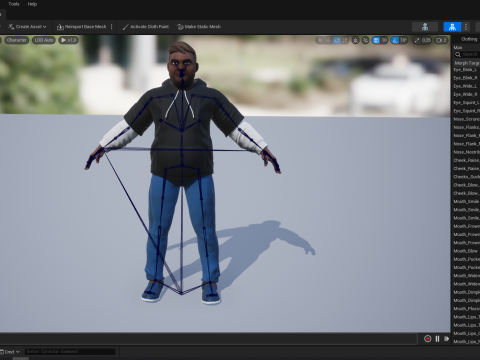Click the morph target search magnifier icon
Screen dimensions: 480x360
pos(458,54)
